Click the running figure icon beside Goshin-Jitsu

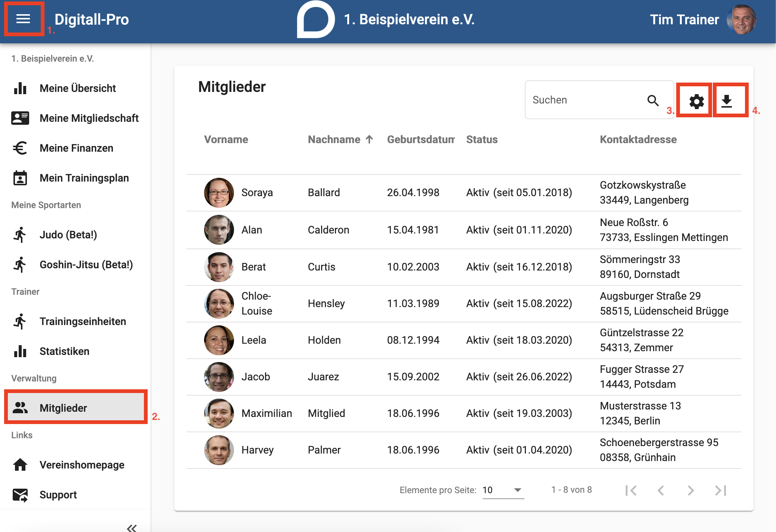(20, 265)
